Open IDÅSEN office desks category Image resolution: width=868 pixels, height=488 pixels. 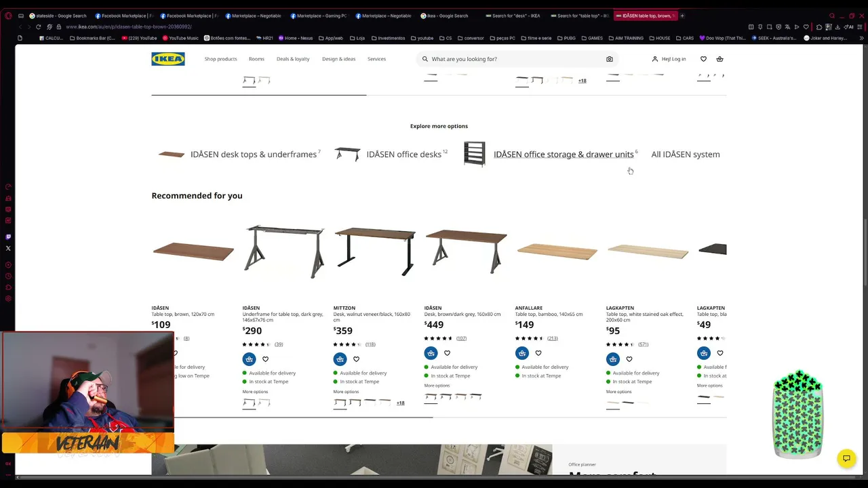[x=391, y=155]
